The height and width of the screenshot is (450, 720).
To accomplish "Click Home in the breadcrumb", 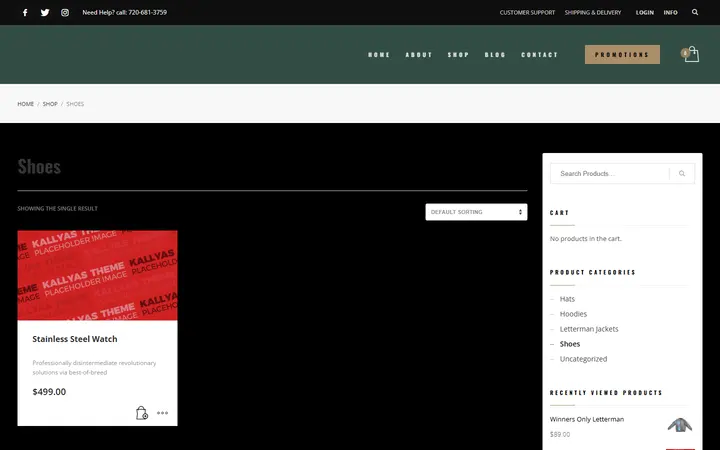I will tap(26, 104).
